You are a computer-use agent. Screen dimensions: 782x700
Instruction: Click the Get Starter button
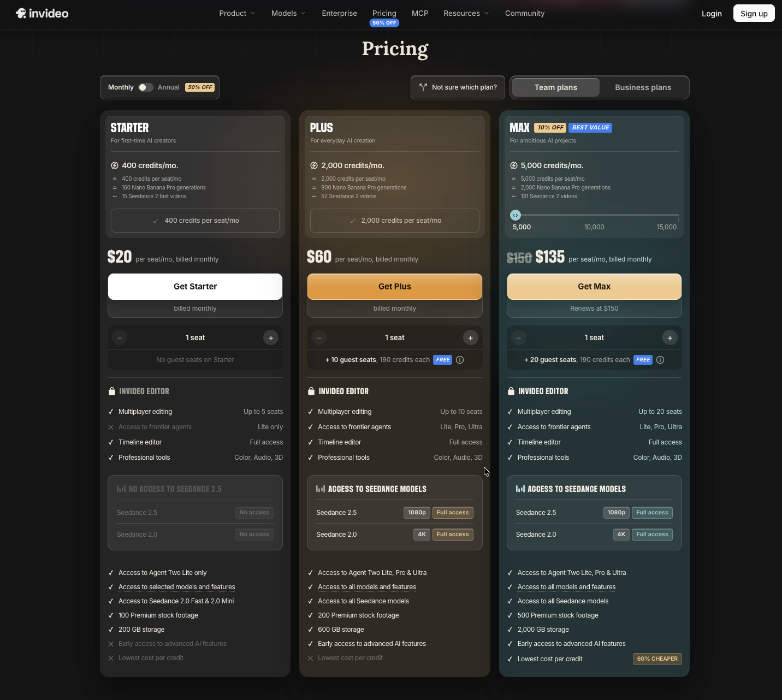195,287
